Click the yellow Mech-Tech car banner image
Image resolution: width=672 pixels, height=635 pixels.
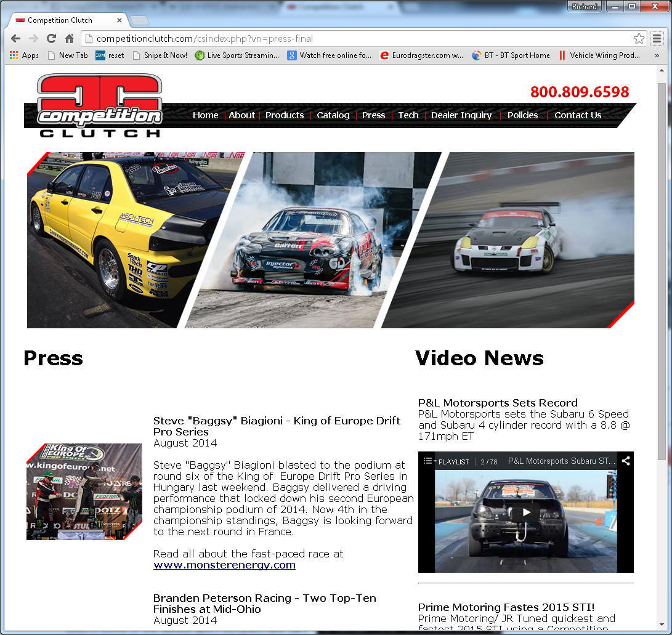click(x=124, y=240)
